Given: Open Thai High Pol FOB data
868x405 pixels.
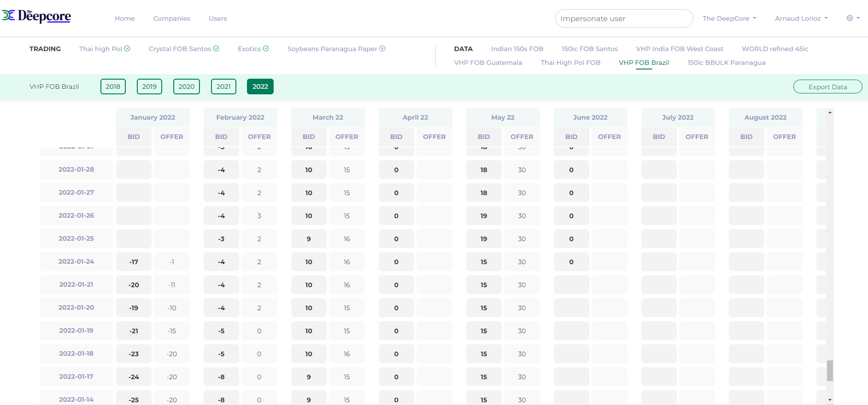Looking at the screenshot, I should click(570, 63).
